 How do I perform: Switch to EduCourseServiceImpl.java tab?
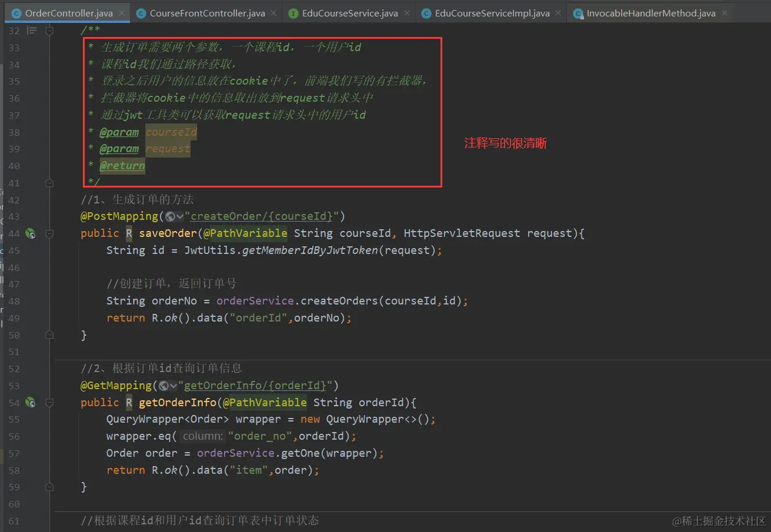(492, 13)
